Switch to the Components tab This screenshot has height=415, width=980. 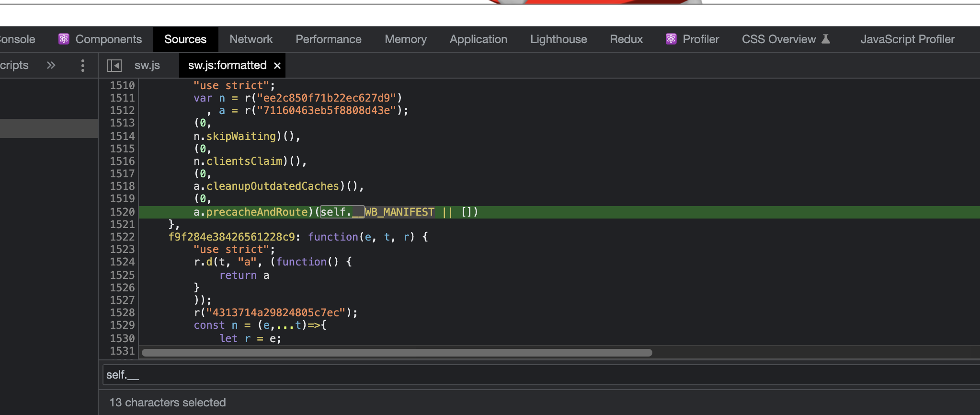pyautogui.click(x=109, y=39)
